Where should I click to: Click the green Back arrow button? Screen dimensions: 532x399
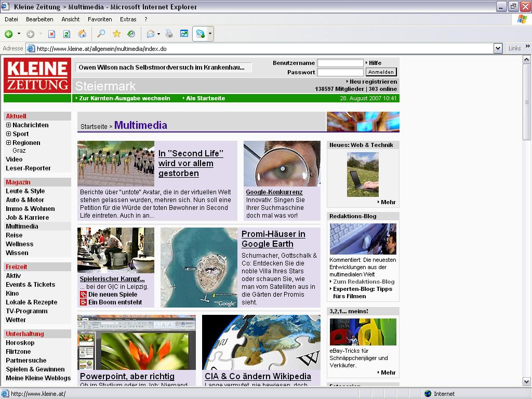(x=9, y=34)
